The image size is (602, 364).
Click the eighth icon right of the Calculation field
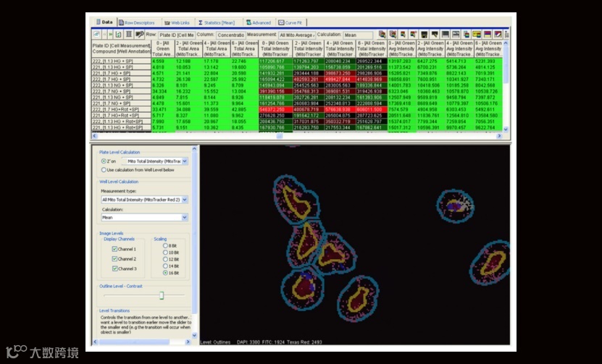pyautogui.click(x=456, y=35)
